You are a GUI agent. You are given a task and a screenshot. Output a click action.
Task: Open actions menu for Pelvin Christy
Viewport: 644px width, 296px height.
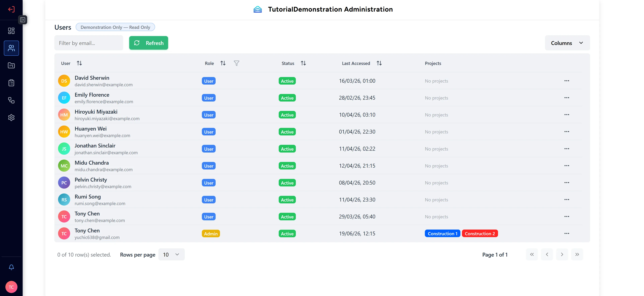coord(566,183)
